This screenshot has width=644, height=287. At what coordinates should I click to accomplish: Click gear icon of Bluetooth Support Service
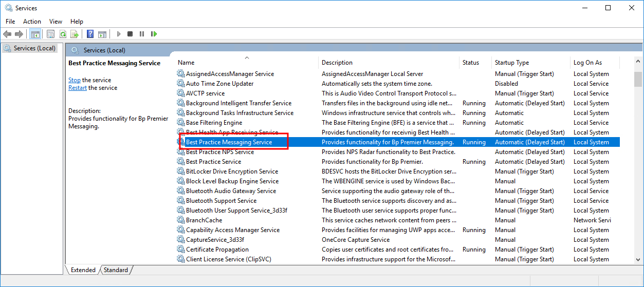(181, 201)
